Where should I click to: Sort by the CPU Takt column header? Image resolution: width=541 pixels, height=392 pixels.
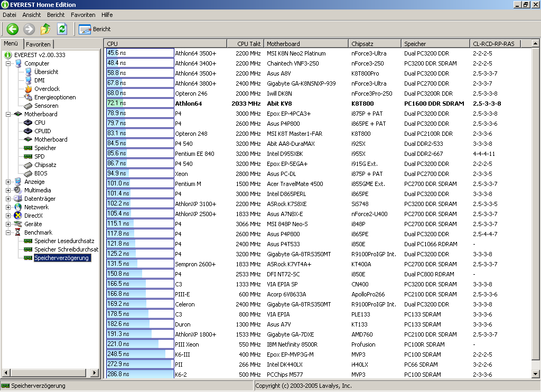245,44
